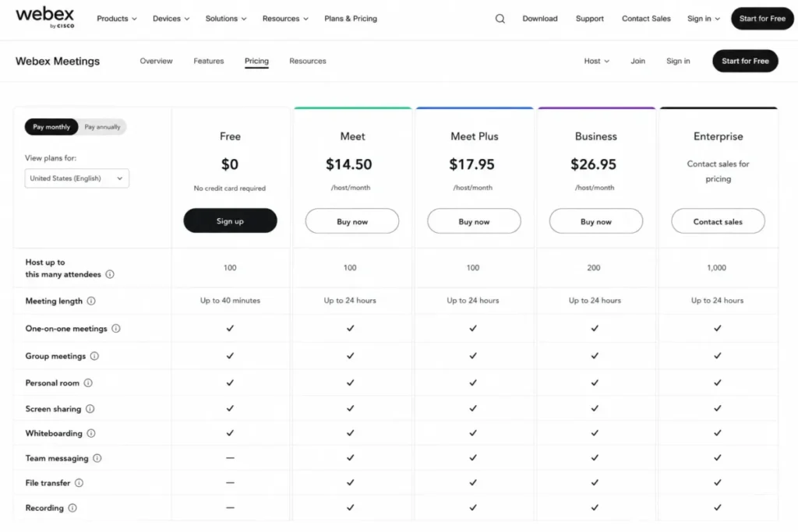The height and width of the screenshot is (532, 798).
Task: Show info icon beside Team messaging
Action: [97, 458]
